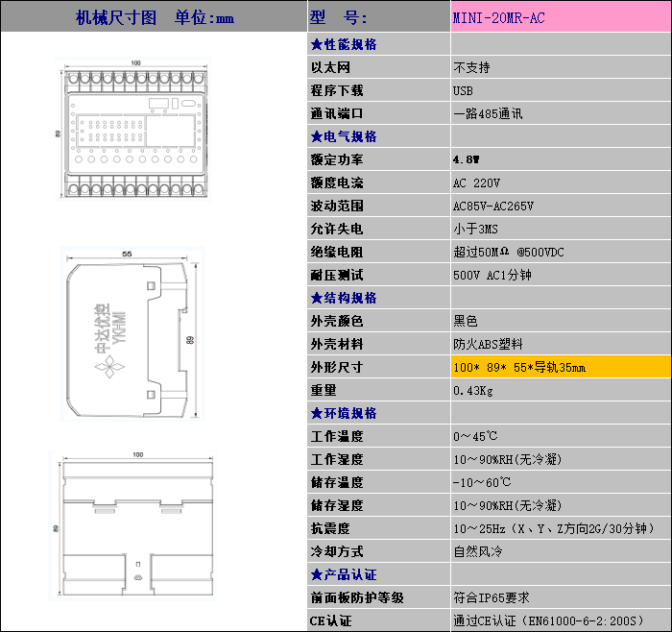Click the 前面板防护等级 label

[x=357, y=597]
